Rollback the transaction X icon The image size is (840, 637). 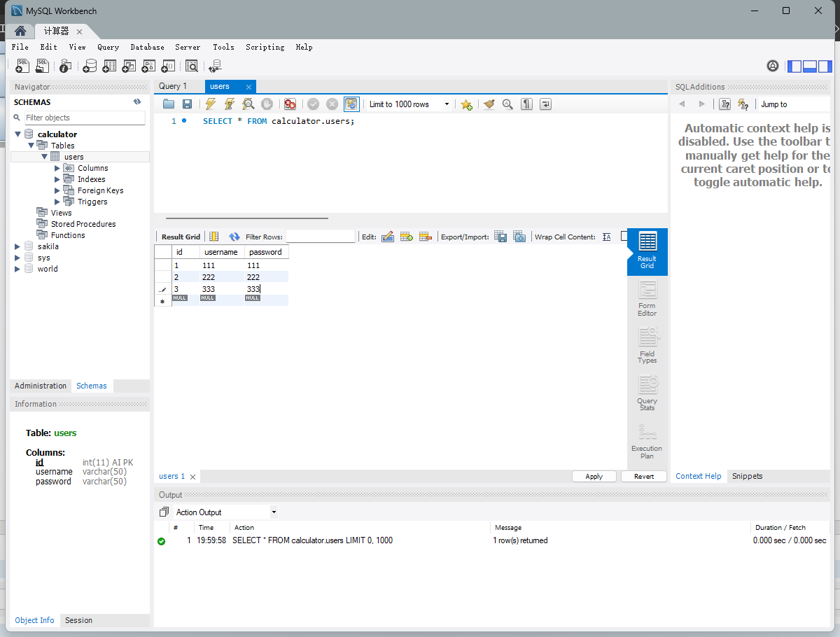[332, 104]
